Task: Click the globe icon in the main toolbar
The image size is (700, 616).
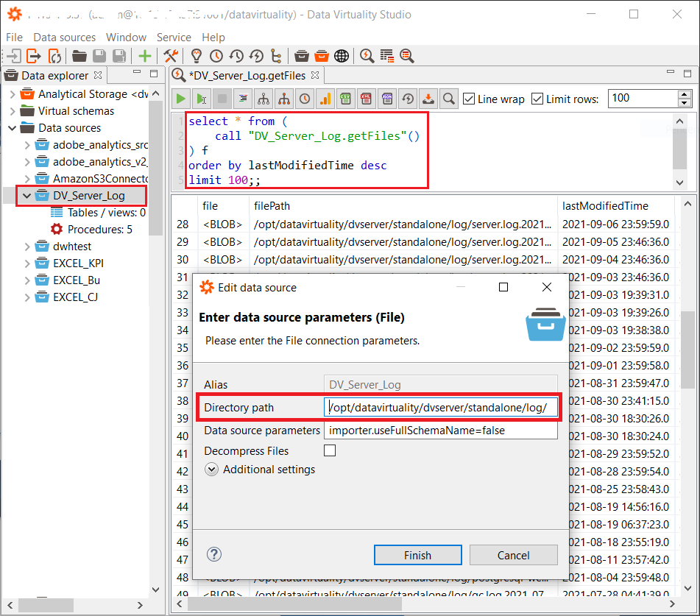Action: (342, 56)
